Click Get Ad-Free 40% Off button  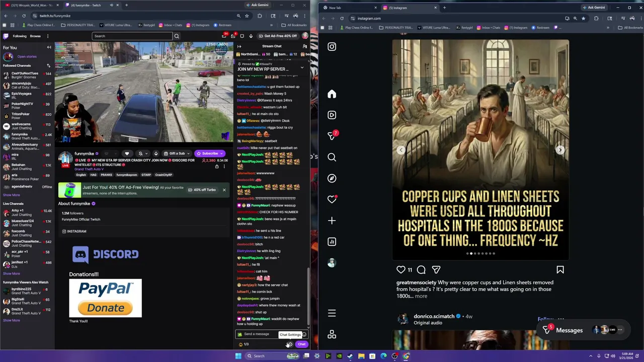[x=277, y=36]
